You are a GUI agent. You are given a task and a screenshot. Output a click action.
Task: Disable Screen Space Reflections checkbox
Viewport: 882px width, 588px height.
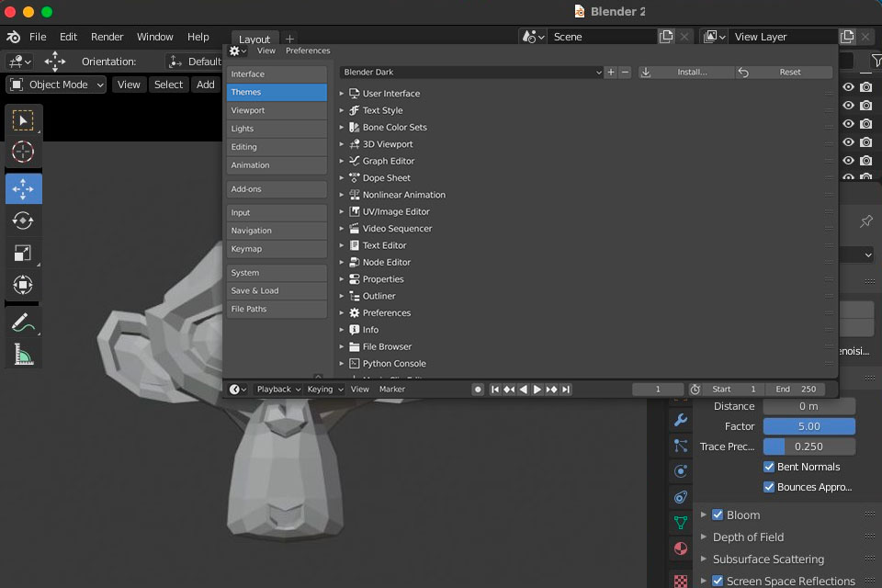718,580
